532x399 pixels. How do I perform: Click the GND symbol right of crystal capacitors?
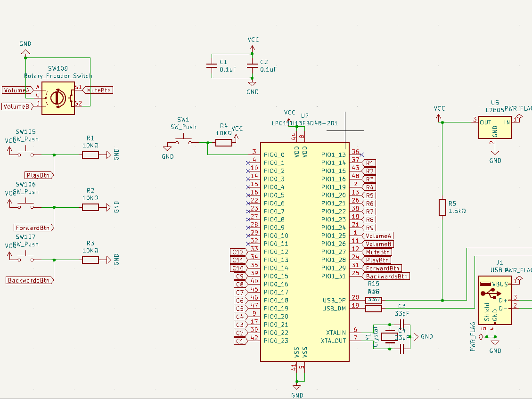click(x=416, y=336)
